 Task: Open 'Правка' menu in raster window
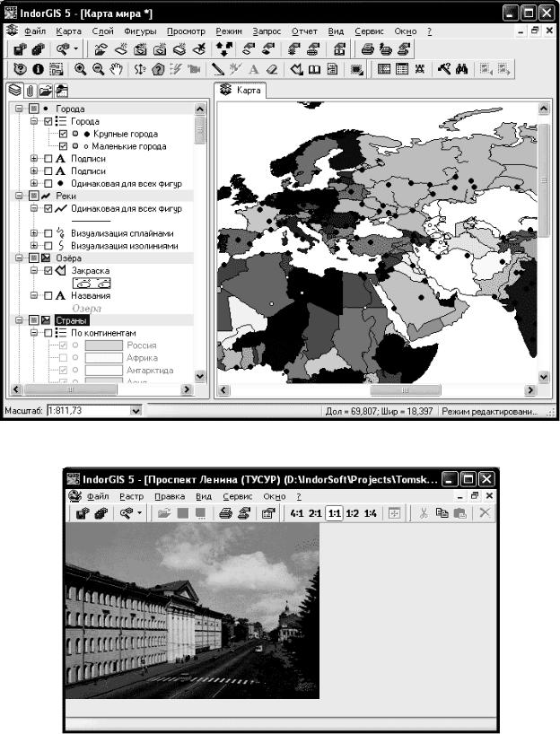click(x=170, y=496)
